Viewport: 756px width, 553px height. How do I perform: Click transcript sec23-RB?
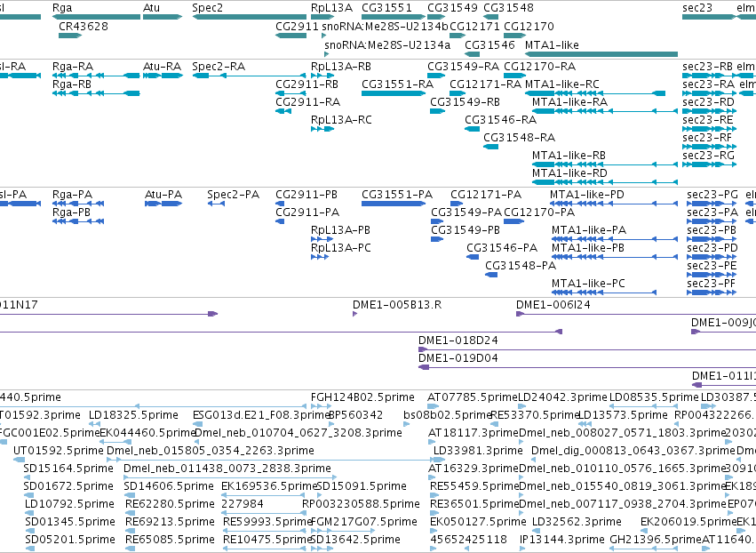[709, 76]
